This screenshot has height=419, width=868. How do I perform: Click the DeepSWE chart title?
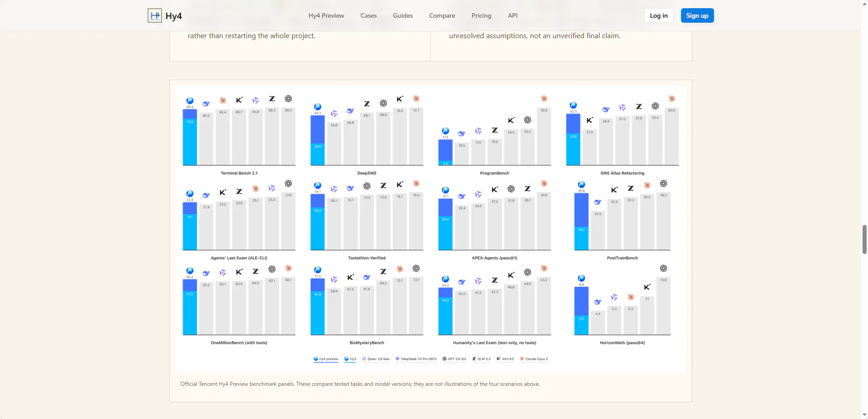point(367,173)
